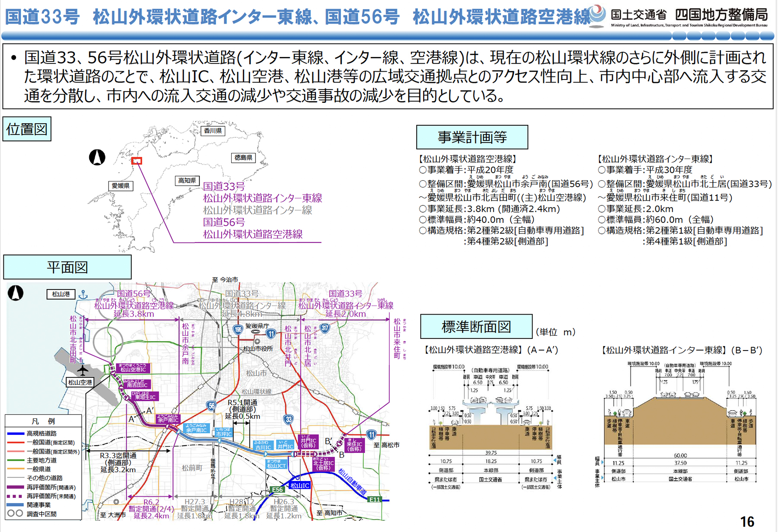Select the route 196 shield marker
This screenshot has height=532, width=778.
tap(238, 330)
